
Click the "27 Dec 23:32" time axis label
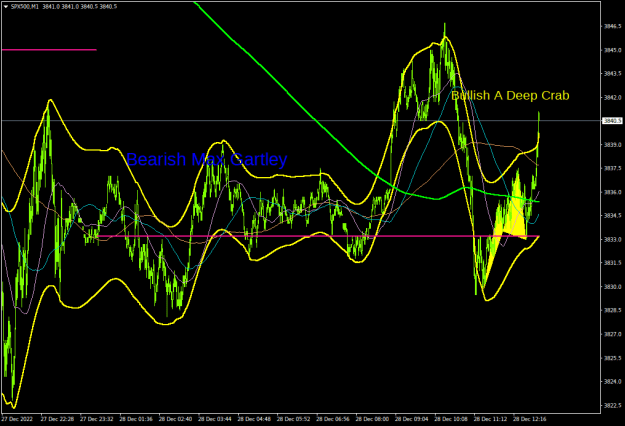click(97, 419)
